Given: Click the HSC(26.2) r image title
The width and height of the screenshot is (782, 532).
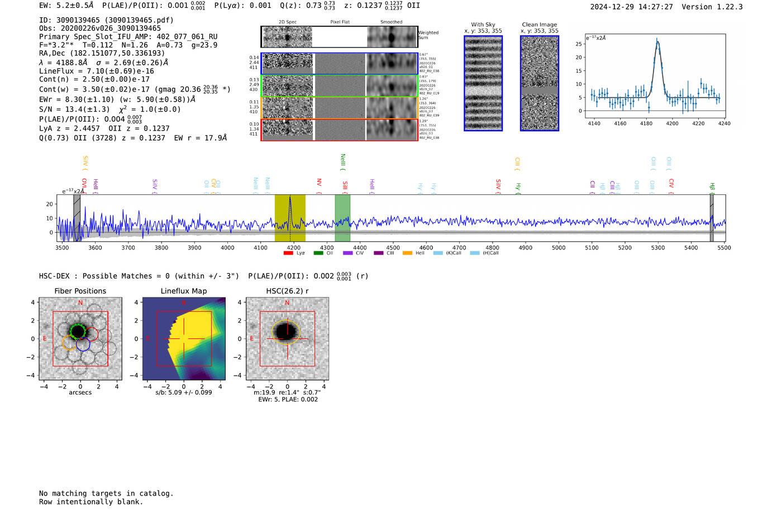Looking at the screenshot, I should [287, 291].
